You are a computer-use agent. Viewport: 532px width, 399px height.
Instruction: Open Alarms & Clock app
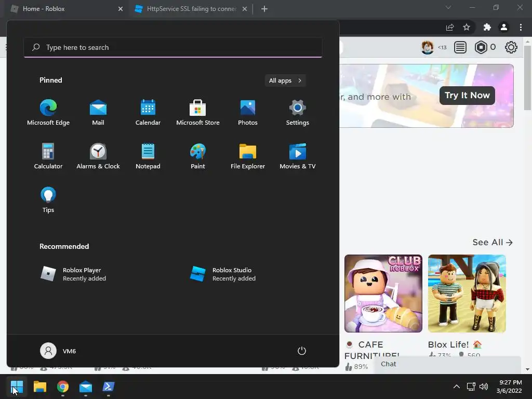pos(98,156)
